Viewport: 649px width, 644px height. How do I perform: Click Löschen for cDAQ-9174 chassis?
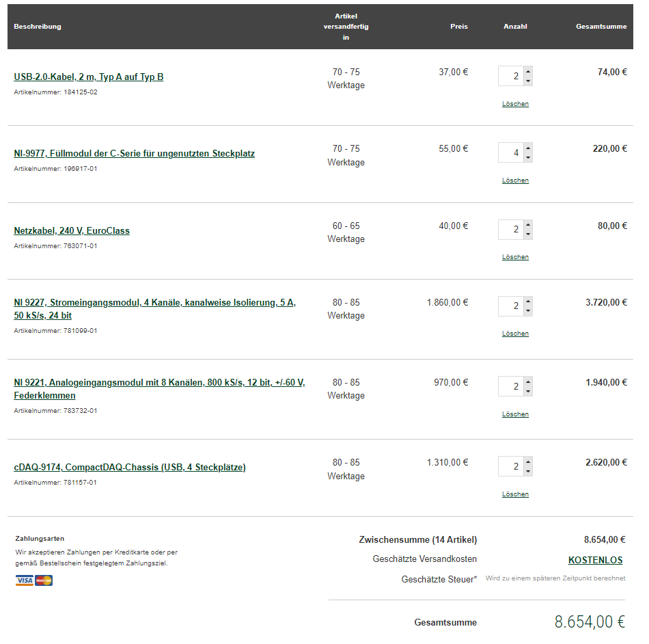click(x=515, y=494)
